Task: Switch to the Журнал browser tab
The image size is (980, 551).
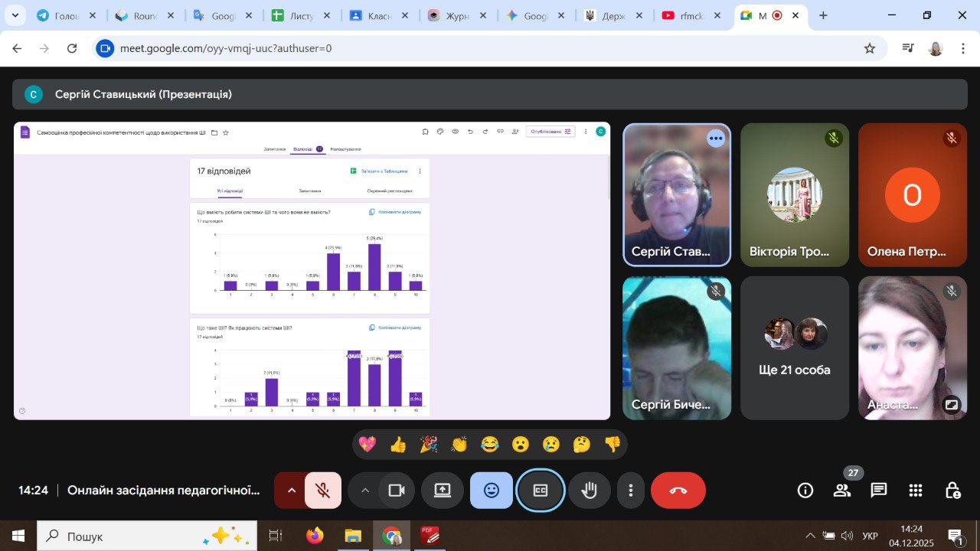Action: pos(457,16)
